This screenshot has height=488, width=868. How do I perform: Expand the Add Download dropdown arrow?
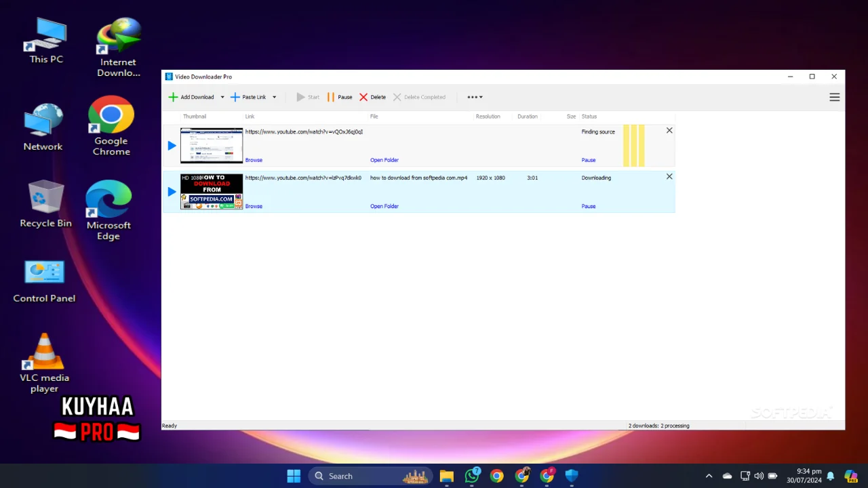pyautogui.click(x=222, y=97)
